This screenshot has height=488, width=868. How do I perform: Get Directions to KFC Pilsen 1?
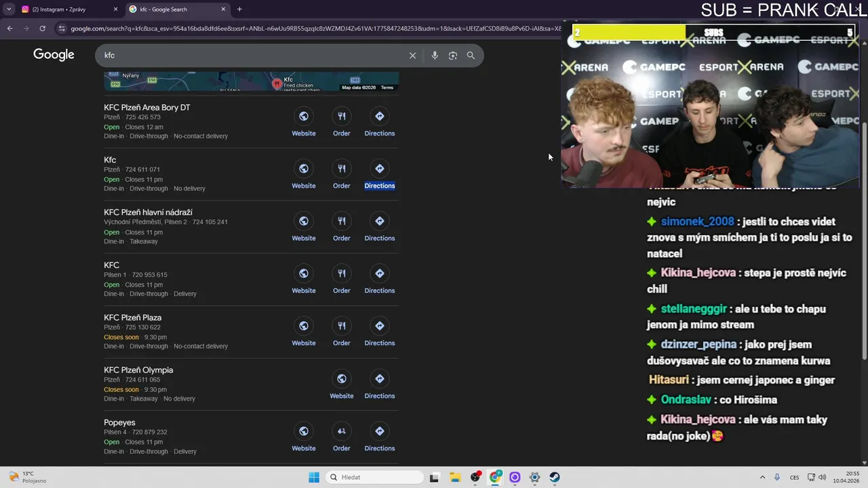coord(380,281)
